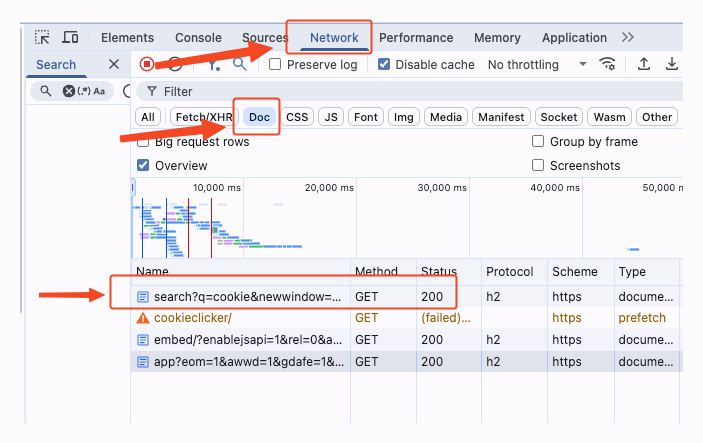Switch to the Performance tab
The width and height of the screenshot is (703, 443).
tap(416, 38)
